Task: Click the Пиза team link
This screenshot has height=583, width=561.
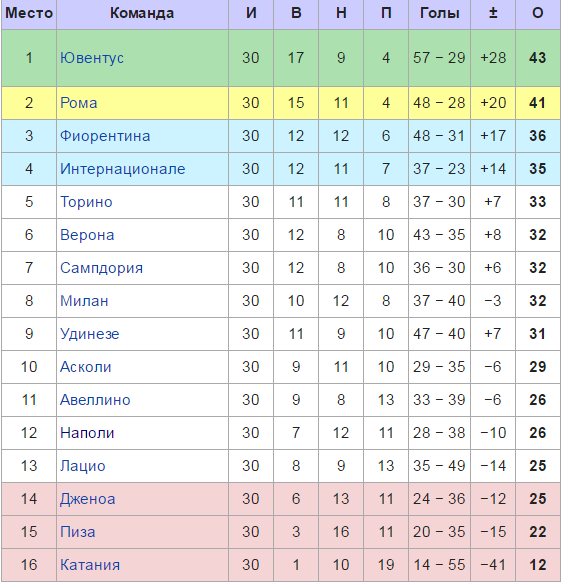Action: (78, 532)
